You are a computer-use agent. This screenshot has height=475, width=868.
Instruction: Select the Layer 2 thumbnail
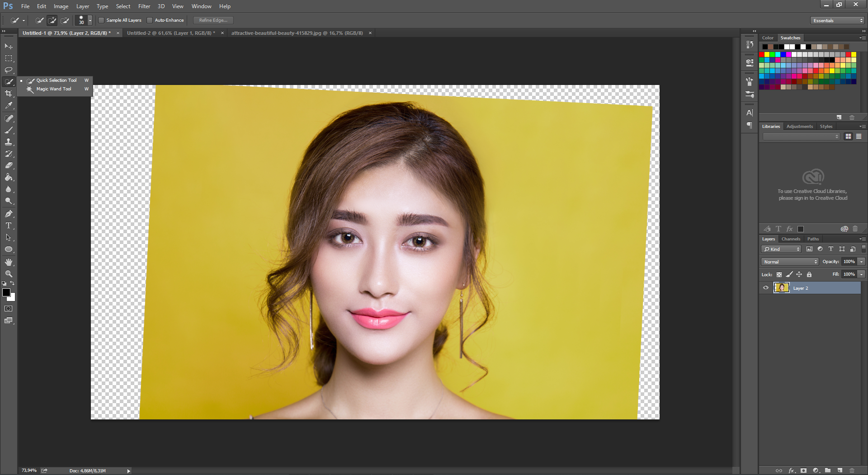[781, 288]
